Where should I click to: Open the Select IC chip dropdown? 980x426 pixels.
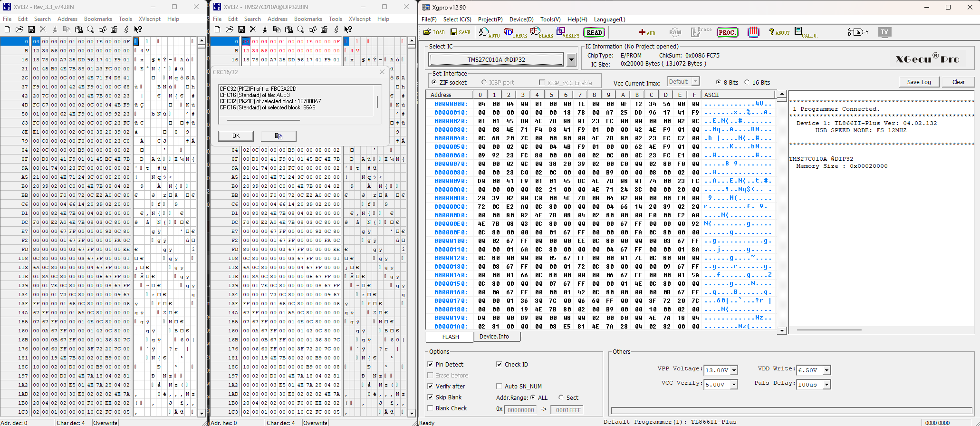(571, 60)
